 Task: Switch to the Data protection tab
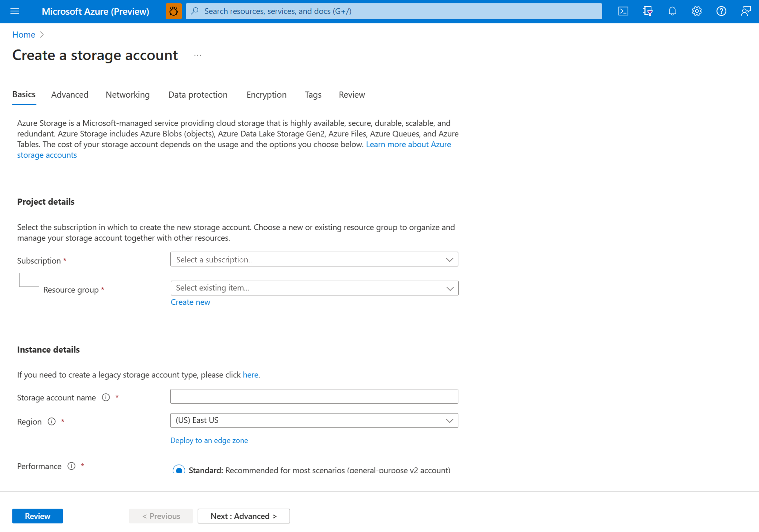pos(198,95)
